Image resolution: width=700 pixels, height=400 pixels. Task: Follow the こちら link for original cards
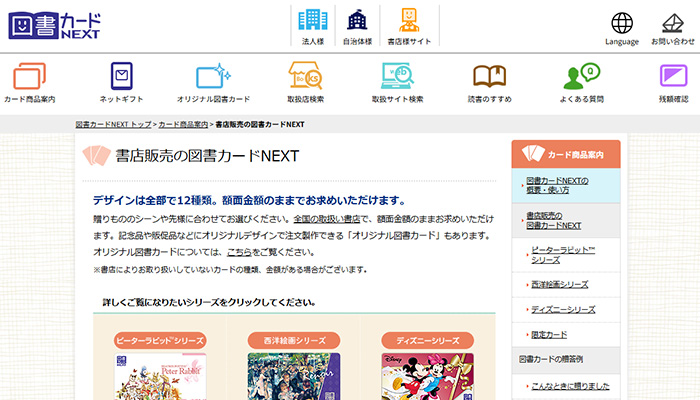239,252
